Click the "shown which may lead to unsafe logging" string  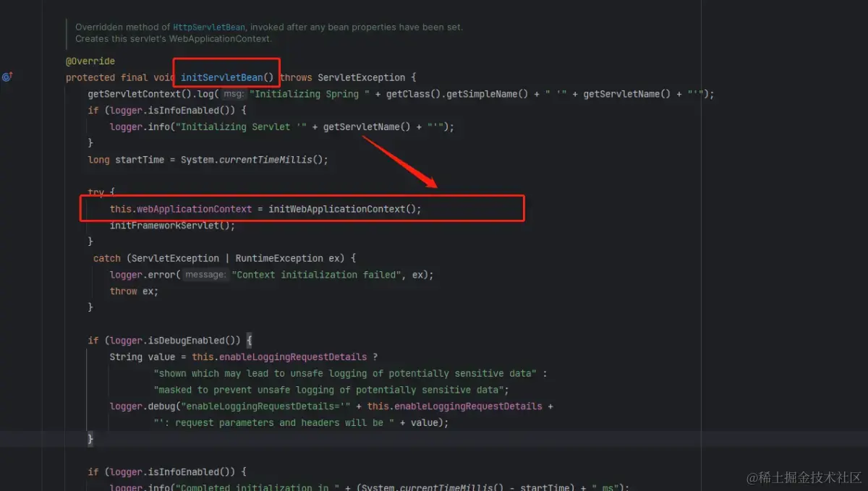click(345, 373)
